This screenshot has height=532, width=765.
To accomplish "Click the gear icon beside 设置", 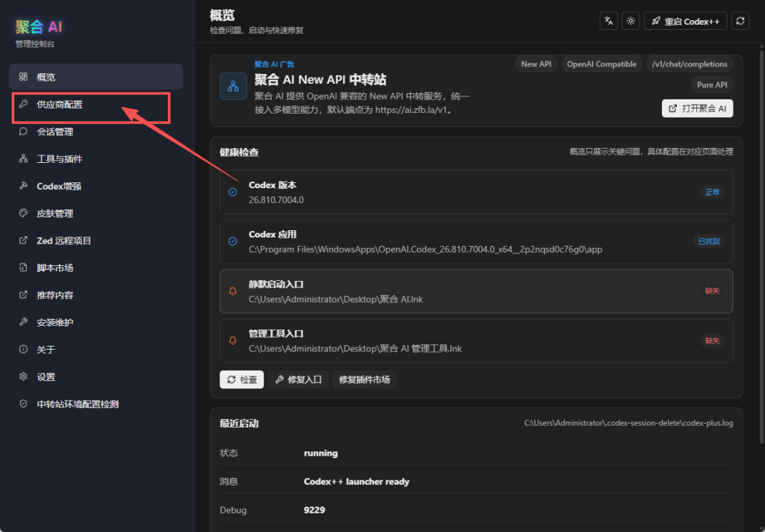I will [23, 377].
